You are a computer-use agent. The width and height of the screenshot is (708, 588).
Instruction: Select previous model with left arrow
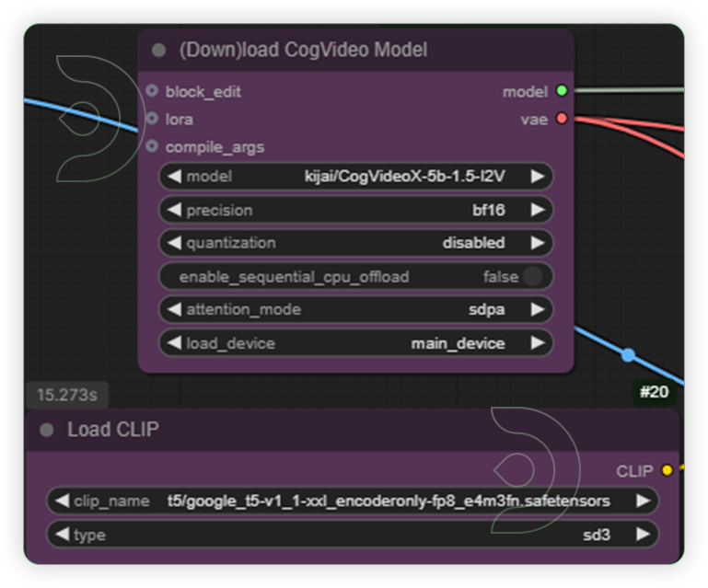coord(174,176)
